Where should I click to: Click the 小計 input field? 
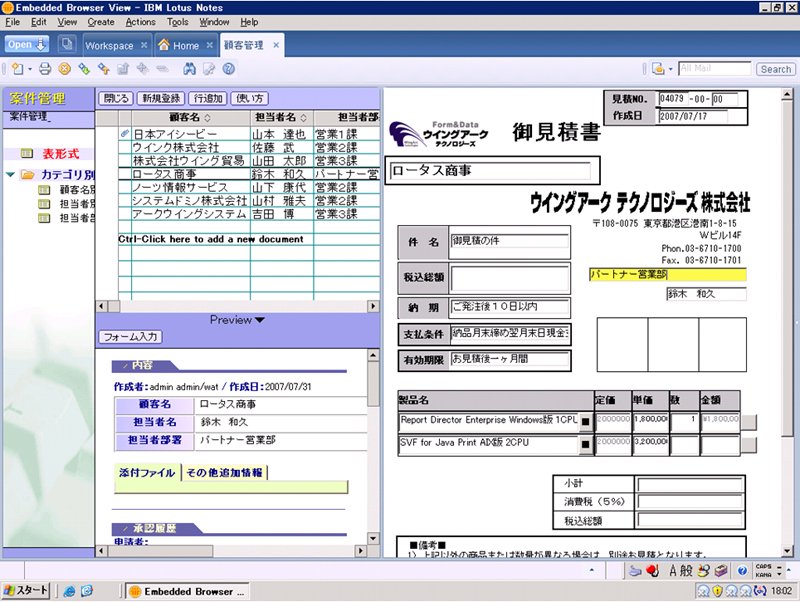(x=690, y=484)
